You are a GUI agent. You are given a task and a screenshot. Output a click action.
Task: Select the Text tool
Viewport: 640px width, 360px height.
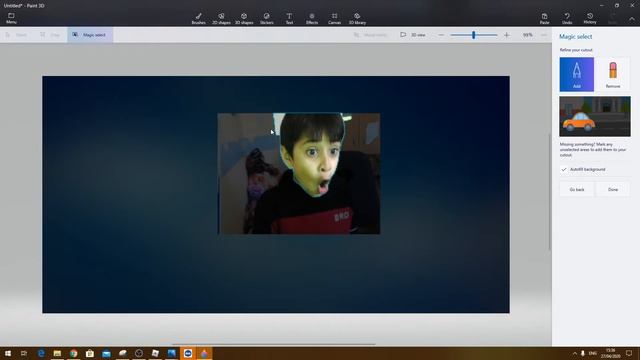pyautogui.click(x=289, y=18)
